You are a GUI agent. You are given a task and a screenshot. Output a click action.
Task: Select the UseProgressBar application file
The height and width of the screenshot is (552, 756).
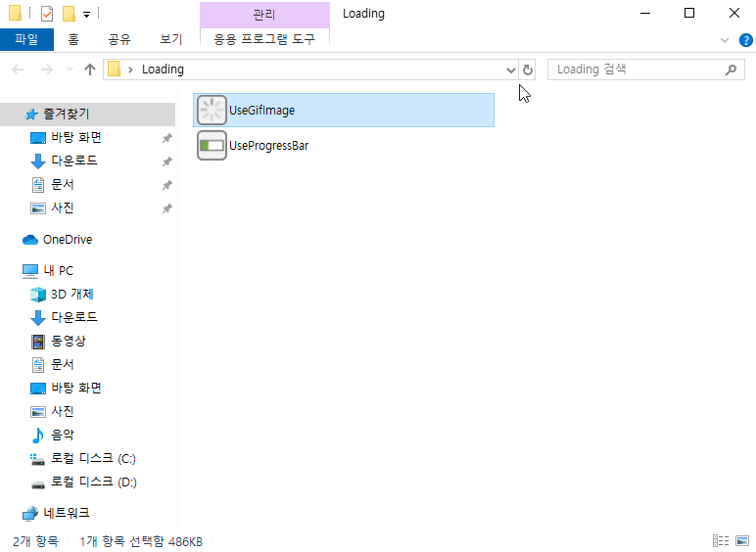(x=344, y=146)
